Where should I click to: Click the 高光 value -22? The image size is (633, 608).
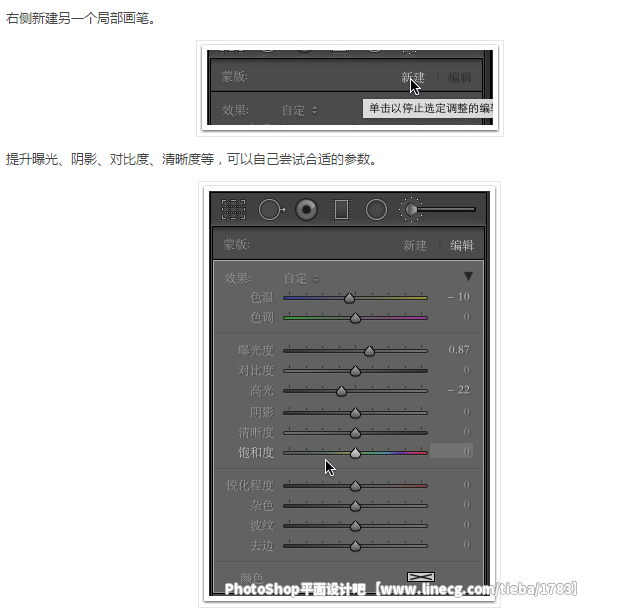pos(459,390)
